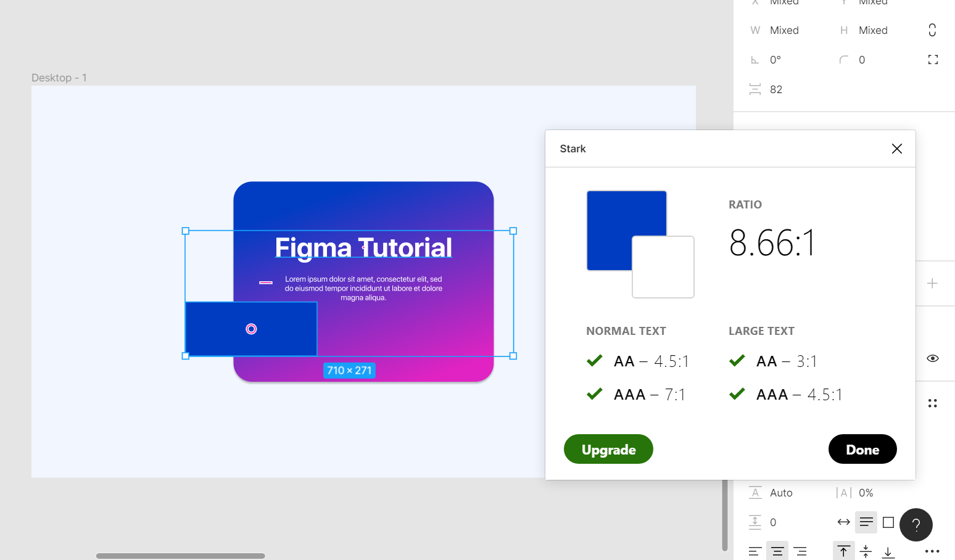Screen dimensions: 955x560
Task: Select the Desktop - 1 frame label
Action: [x=59, y=78]
